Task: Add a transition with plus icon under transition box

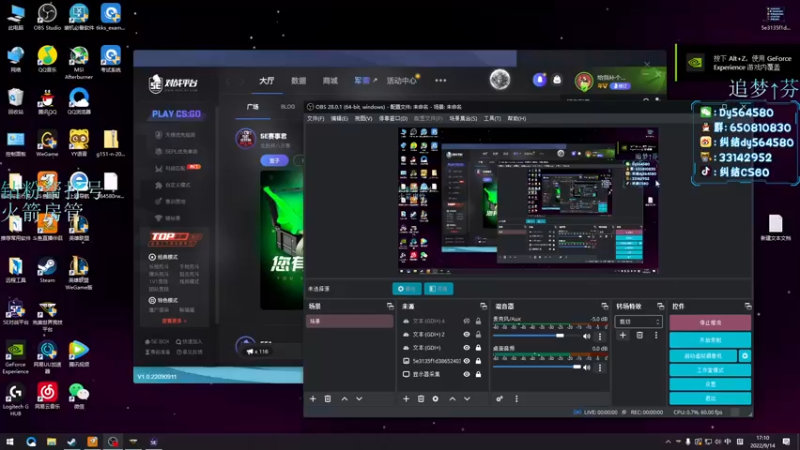Action: [x=622, y=335]
